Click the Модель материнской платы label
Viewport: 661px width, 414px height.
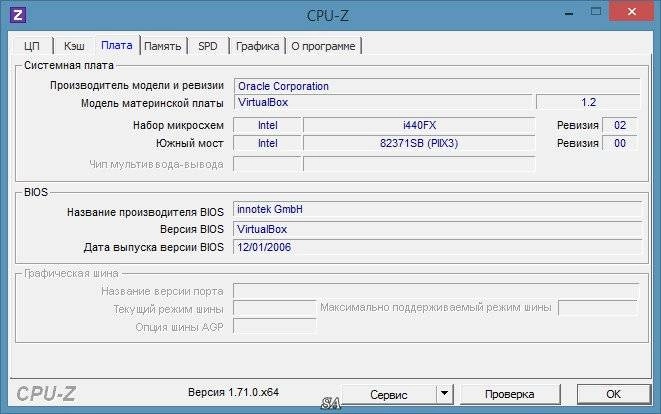152,103
